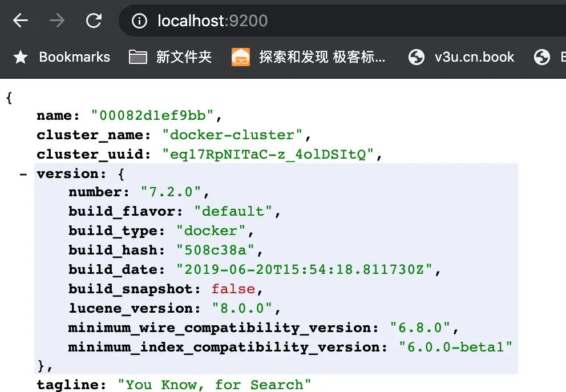
Task: Select the lucene_version value "8.0.0"
Action: tap(242, 309)
